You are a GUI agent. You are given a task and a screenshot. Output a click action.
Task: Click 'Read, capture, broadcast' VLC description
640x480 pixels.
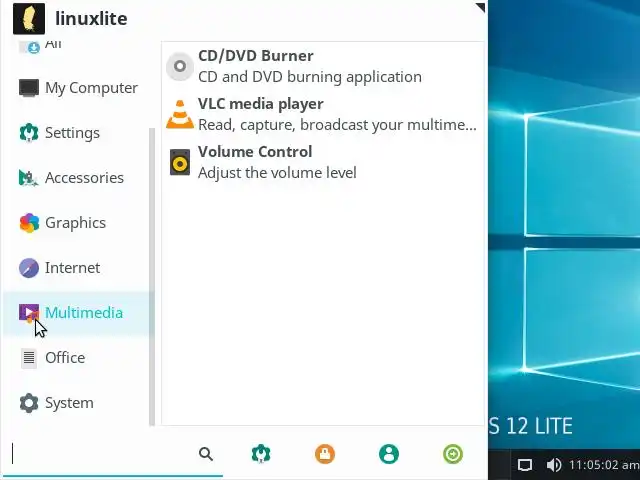(337, 125)
